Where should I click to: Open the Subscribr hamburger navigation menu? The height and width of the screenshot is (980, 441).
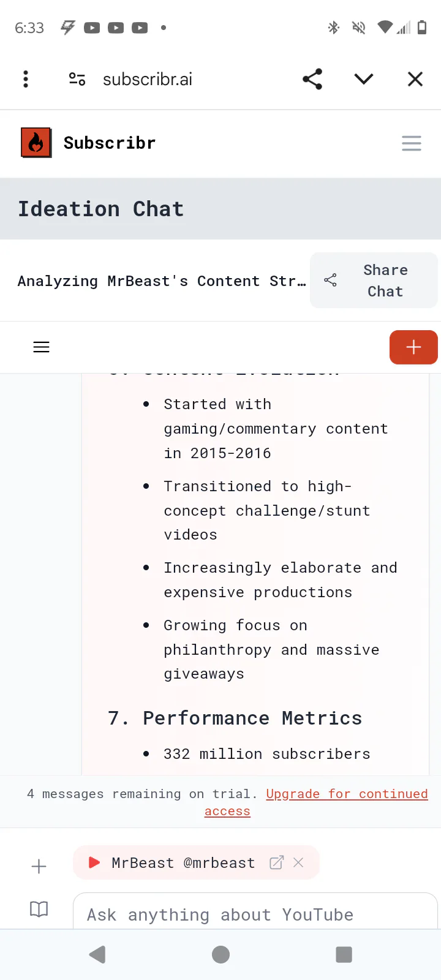coord(412,143)
